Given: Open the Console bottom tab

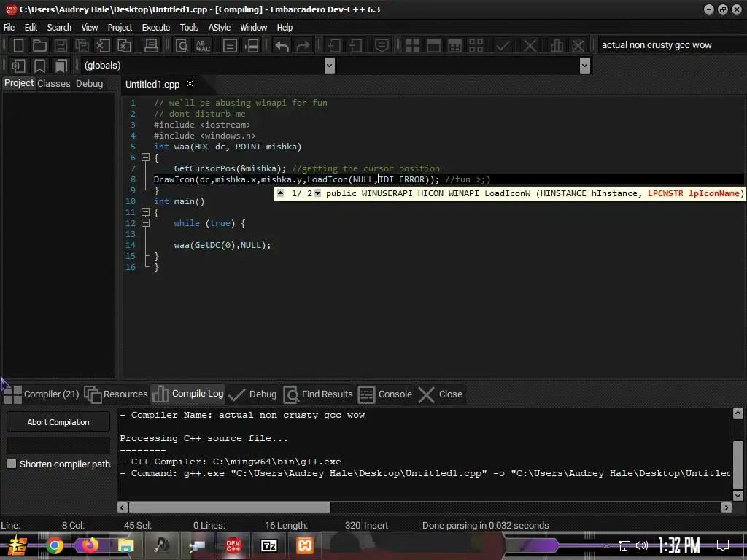Looking at the screenshot, I should [385, 394].
